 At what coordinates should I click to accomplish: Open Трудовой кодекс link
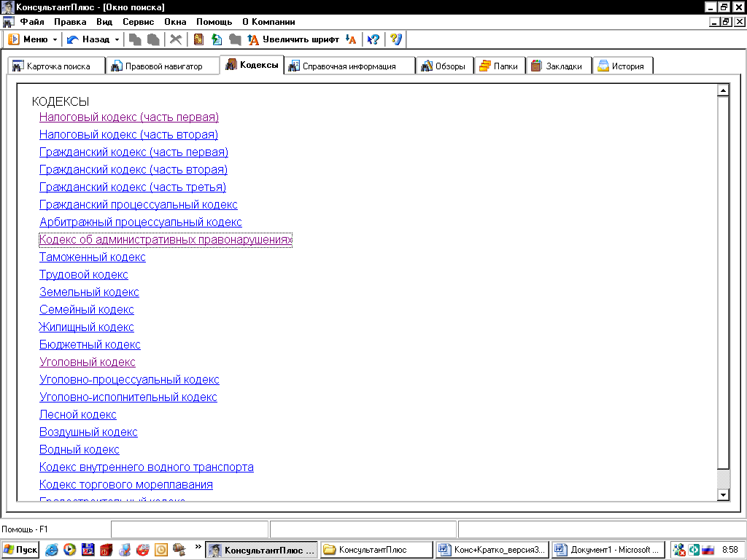pyautogui.click(x=83, y=275)
